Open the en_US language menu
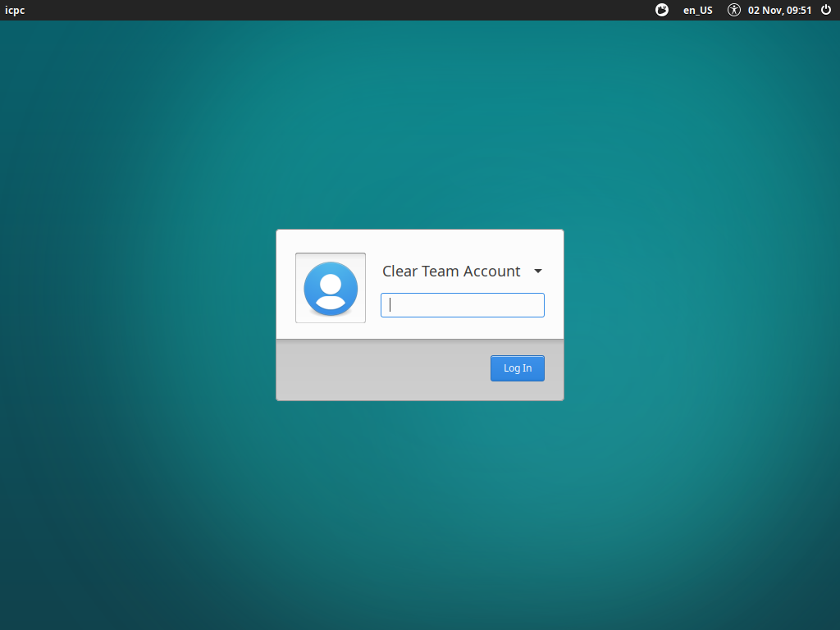 [697, 10]
